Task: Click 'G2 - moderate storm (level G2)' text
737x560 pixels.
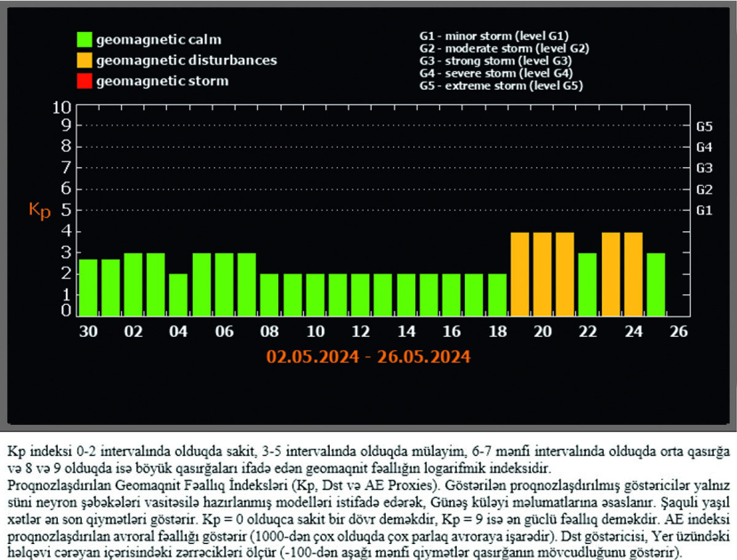Action: click(504, 48)
